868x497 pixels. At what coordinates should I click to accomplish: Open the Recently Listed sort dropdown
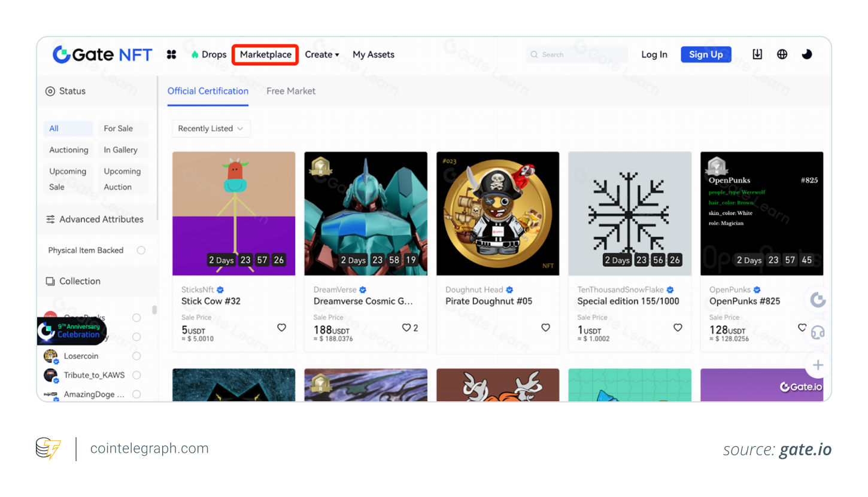211,129
